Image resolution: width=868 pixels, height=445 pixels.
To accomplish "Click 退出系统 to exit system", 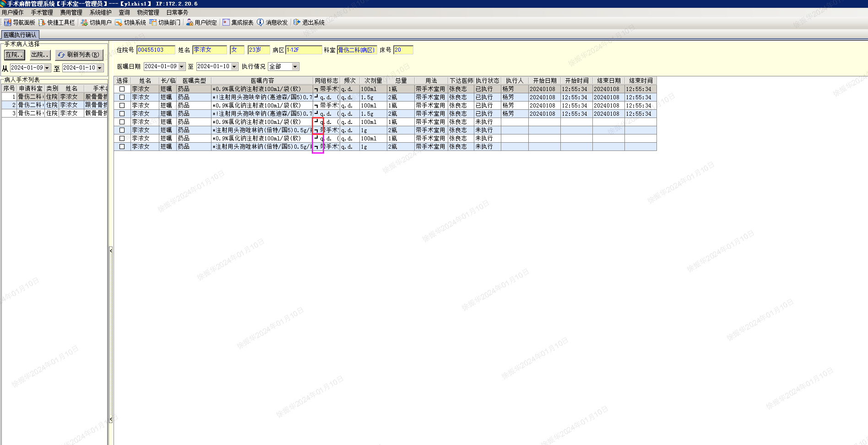I will pos(309,22).
